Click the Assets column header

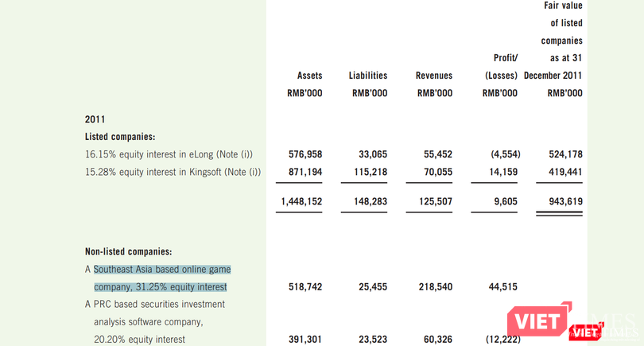309,76
